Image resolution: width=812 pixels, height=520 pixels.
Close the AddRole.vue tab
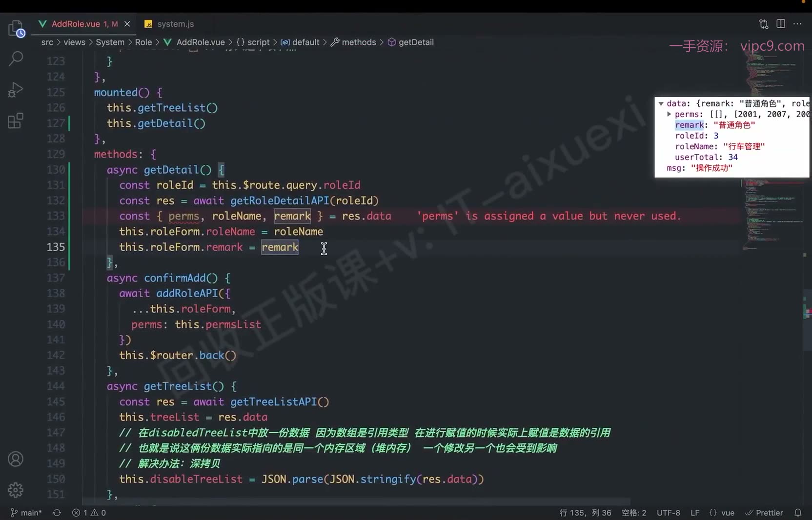point(127,24)
